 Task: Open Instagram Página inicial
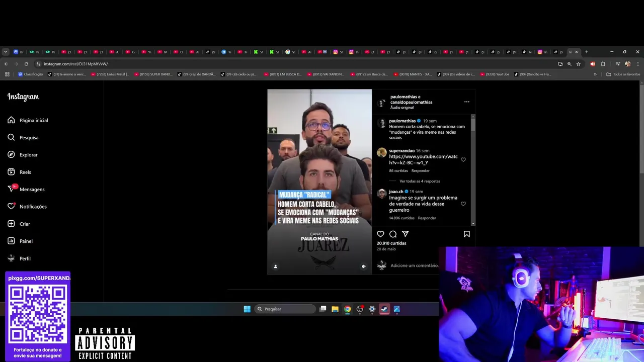pos(28,120)
